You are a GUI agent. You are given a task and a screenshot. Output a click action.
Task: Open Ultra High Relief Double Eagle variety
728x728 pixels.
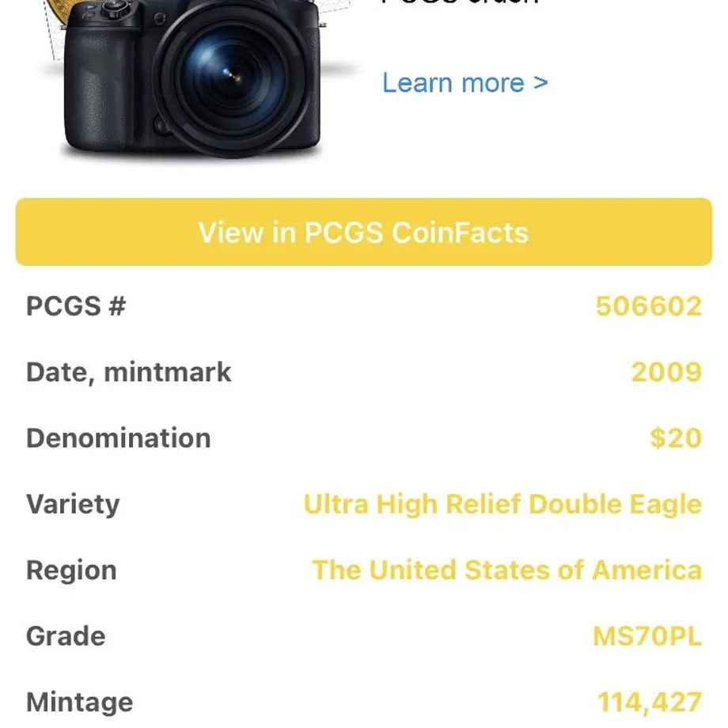coord(502,504)
